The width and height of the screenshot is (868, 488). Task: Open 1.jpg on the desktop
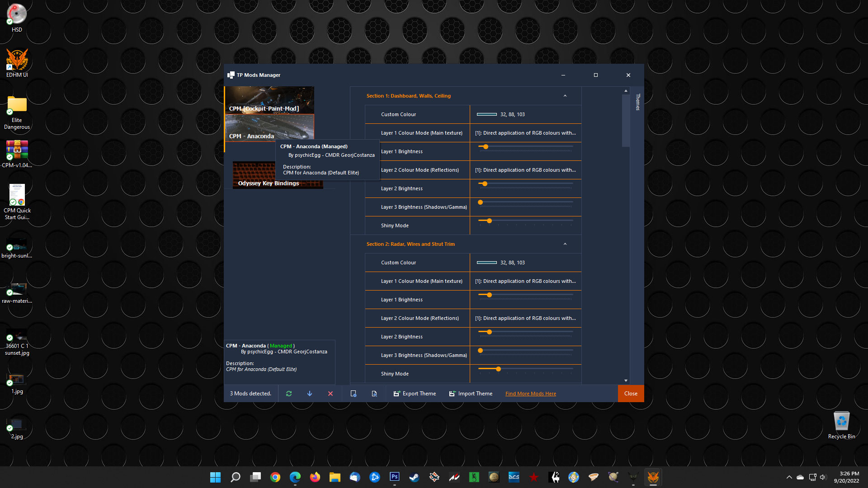17,384
